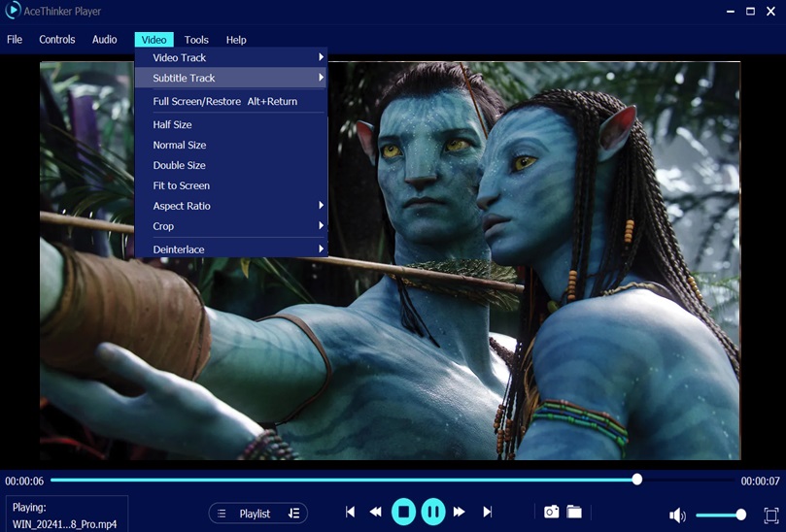Click the playlist list icon
The width and height of the screenshot is (786, 532).
pyautogui.click(x=222, y=514)
